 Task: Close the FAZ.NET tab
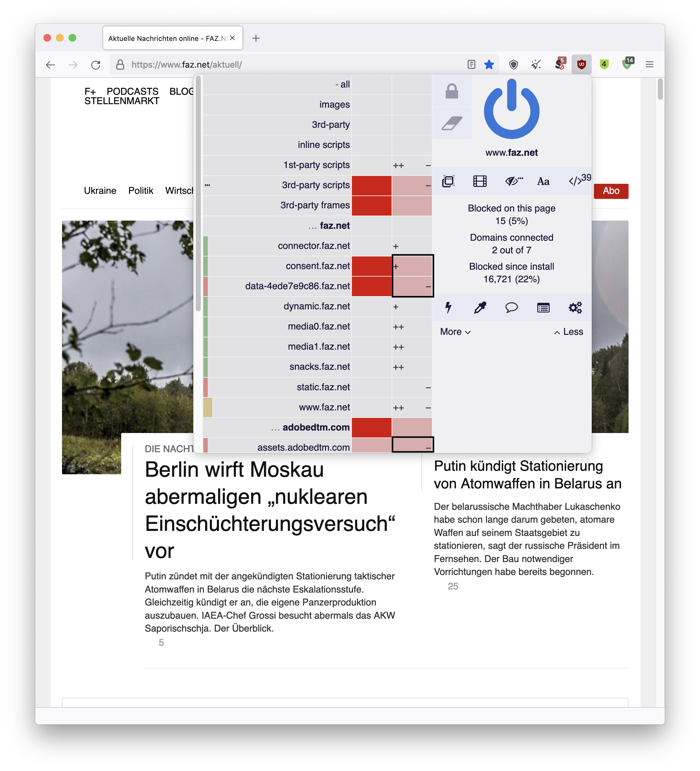point(233,38)
